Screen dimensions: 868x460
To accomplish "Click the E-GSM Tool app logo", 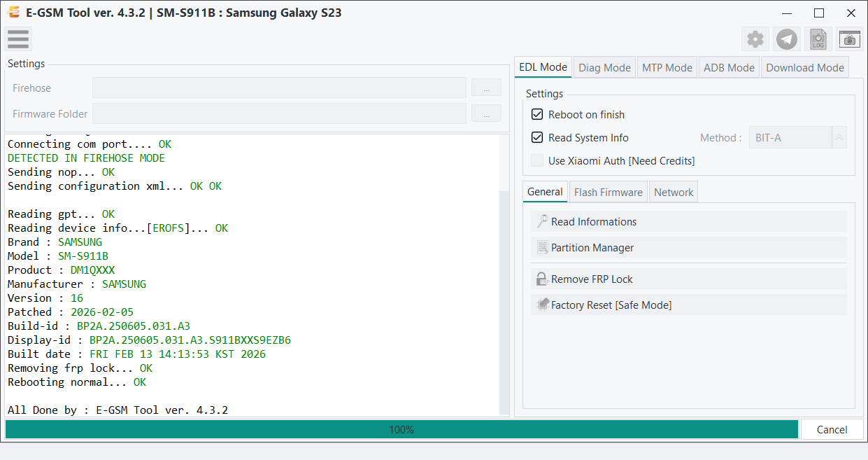I will click(13, 13).
